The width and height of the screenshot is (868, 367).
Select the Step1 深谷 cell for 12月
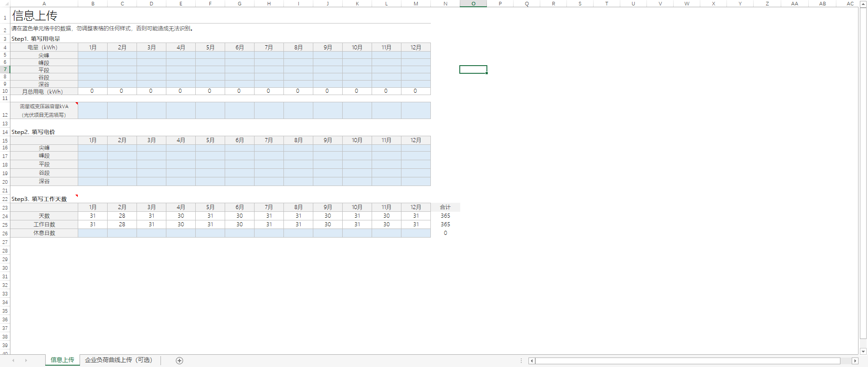click(416, 84)
